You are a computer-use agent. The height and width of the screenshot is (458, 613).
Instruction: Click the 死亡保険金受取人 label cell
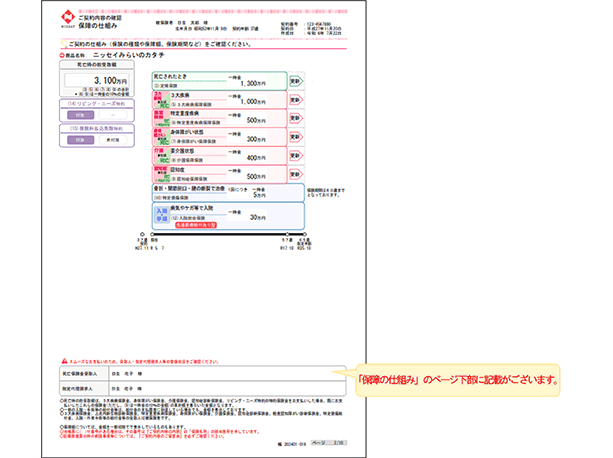84,374
